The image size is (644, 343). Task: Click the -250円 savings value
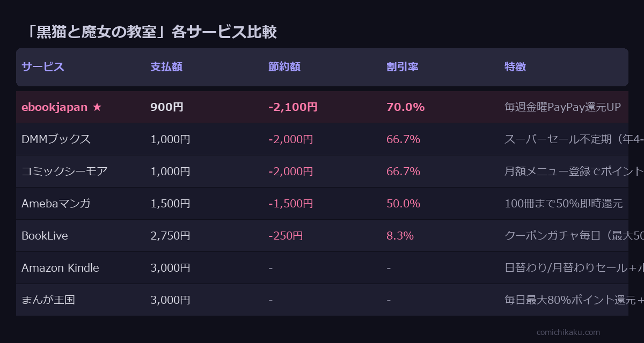point(286,236)
